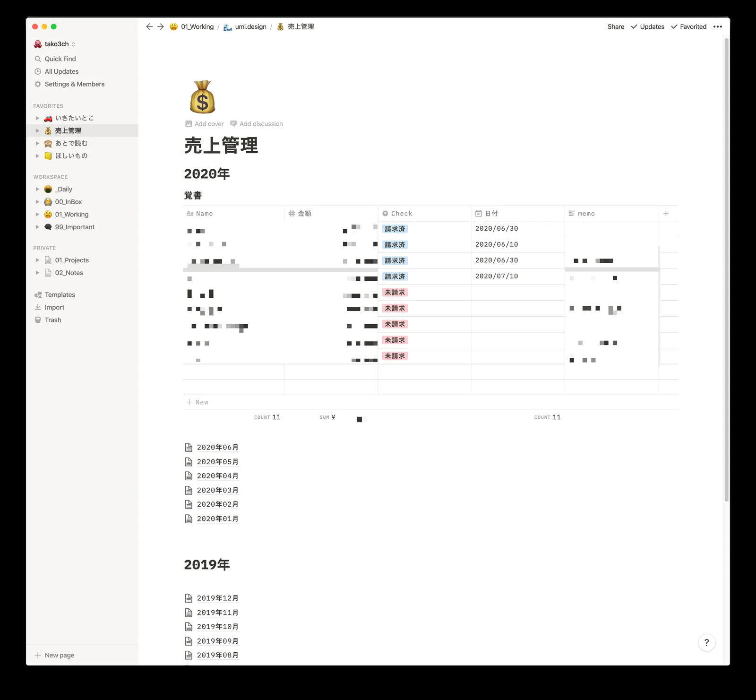Click the forward navigation arrow
Image resolution: width=756 pixels, height=700 pixels.
[161, 27]
